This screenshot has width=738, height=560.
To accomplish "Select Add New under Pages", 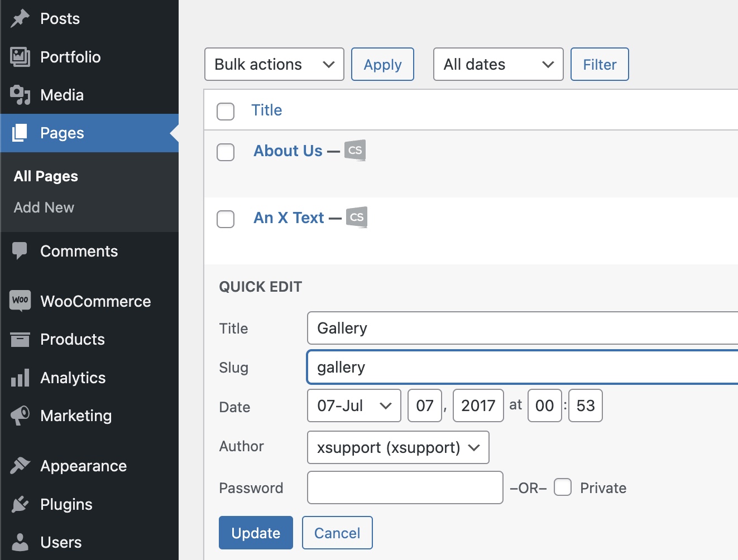I will (x=44, y=207).
